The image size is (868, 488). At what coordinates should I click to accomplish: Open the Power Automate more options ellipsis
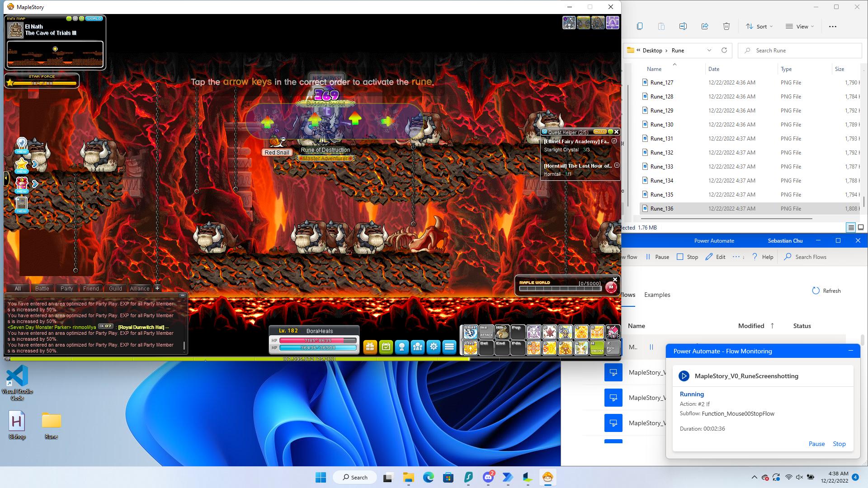click(x=736, y=257)
